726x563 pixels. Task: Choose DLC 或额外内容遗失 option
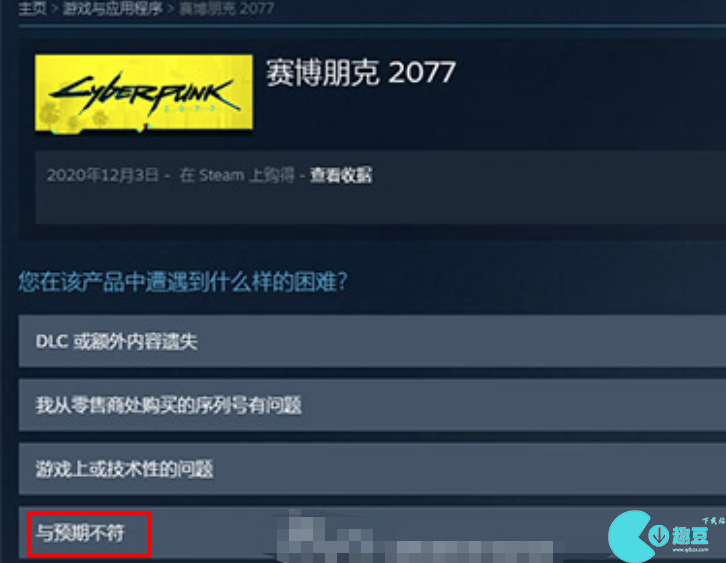click(x=372, y=341)
